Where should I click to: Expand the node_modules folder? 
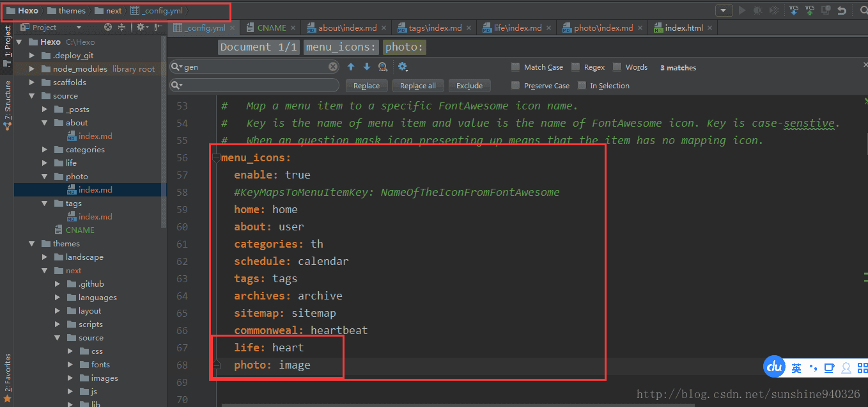(32, 69)
